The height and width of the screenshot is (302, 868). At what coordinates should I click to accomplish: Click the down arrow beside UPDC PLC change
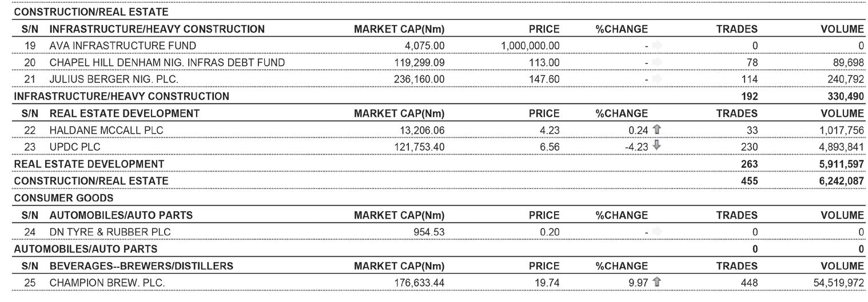click(658, 146)
